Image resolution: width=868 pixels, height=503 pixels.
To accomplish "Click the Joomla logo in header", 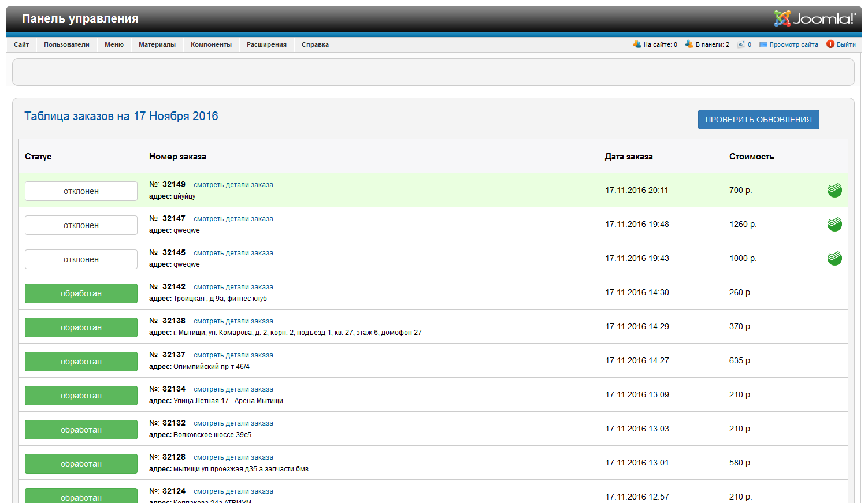I will (x=814, y=18).
